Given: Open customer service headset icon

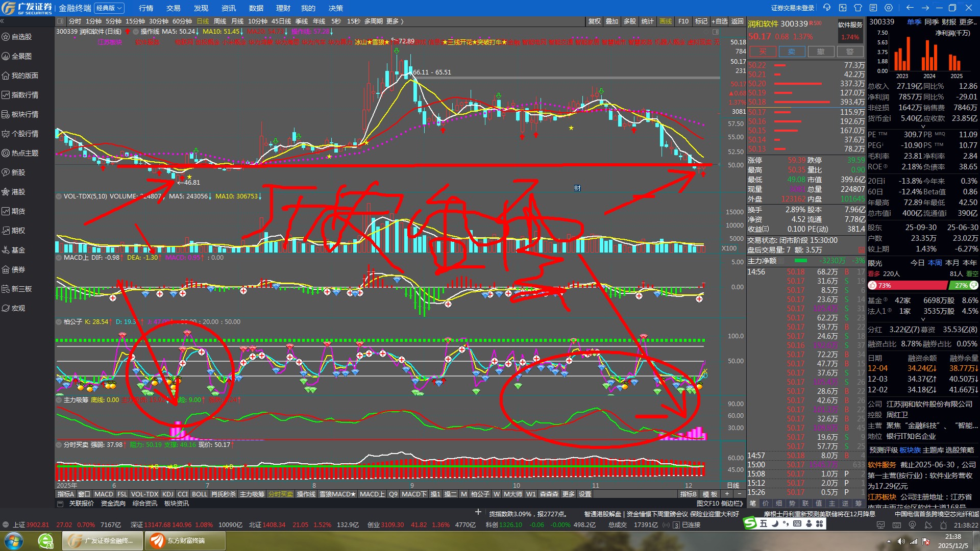Looking at the screenshot, I should [x=827, y=8].
